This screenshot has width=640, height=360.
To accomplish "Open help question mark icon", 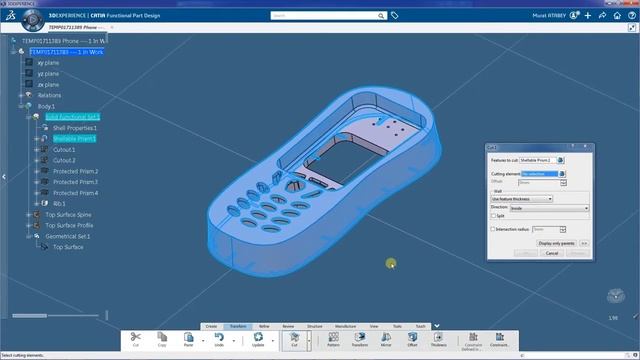I will (632, 16).
